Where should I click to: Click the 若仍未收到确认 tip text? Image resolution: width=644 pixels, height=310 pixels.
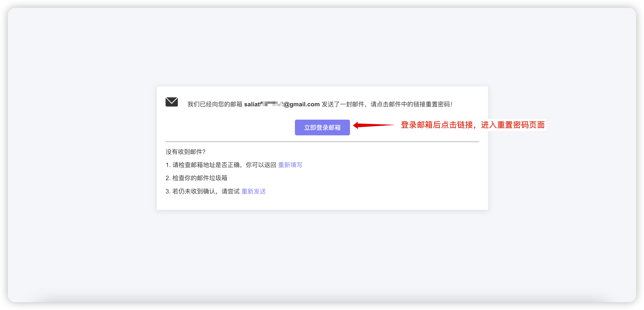pos(194,191)
